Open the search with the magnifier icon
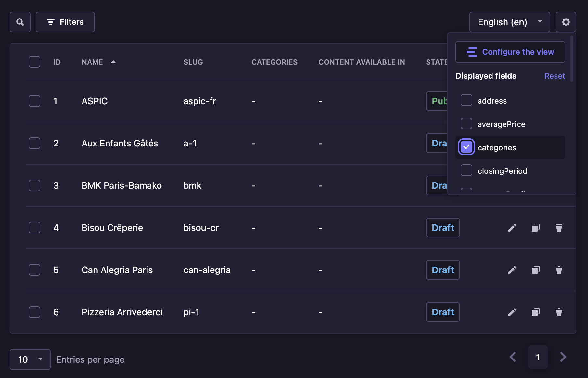Viewport: 588px width, 378px height. click(x=20, y=22)
